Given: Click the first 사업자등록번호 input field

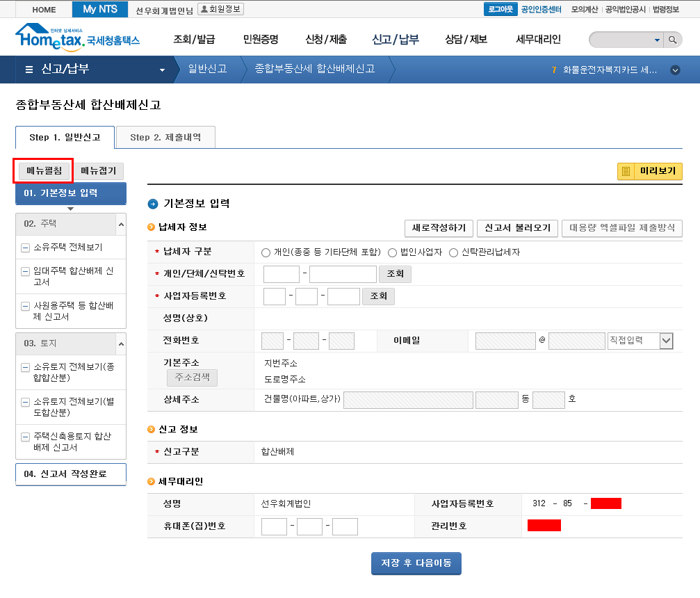Looking at the screenshot, I should [275, 296].
